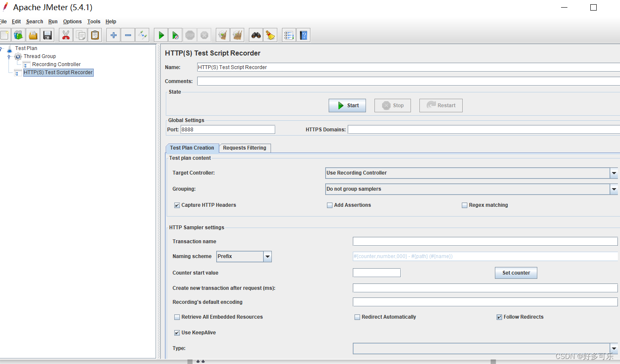The height and width of the screenshot is (364, 620).
Task: Click the Port field showing 8888
Action: coord(228,130)
